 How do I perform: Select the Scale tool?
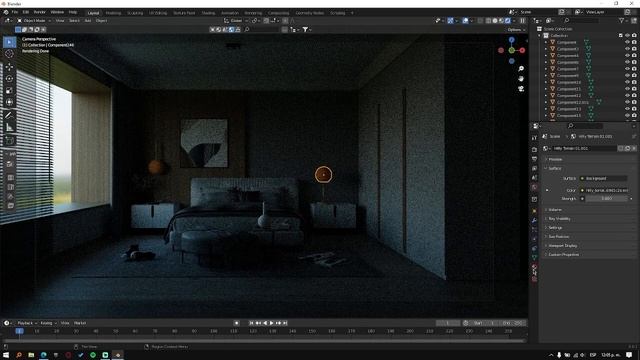pyautogui.click(x=10, y=91)
